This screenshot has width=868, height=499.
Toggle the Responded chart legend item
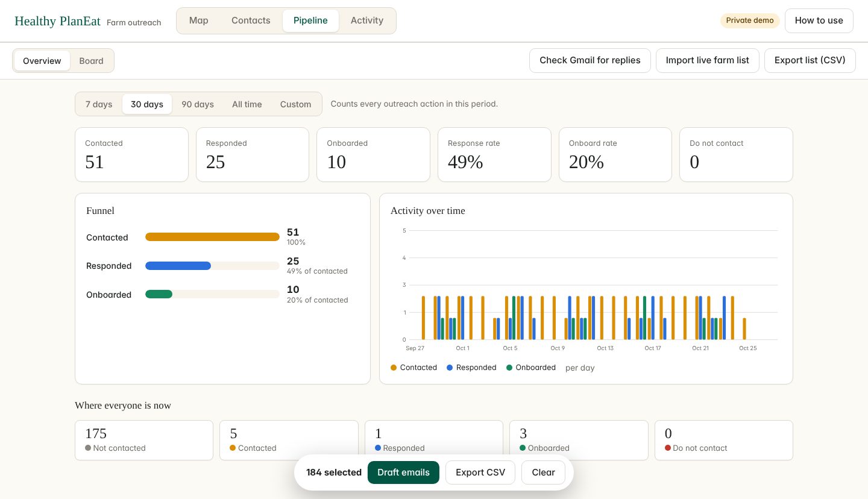click(471, 368)
